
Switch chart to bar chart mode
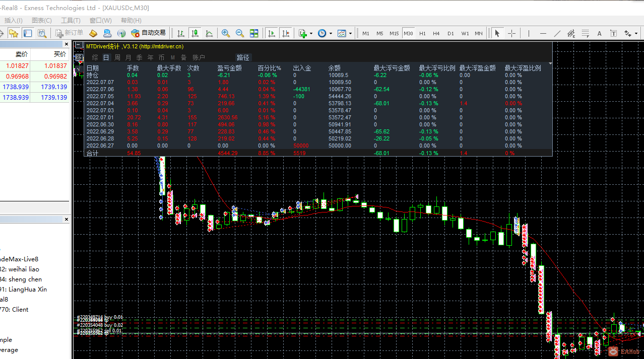181,33
